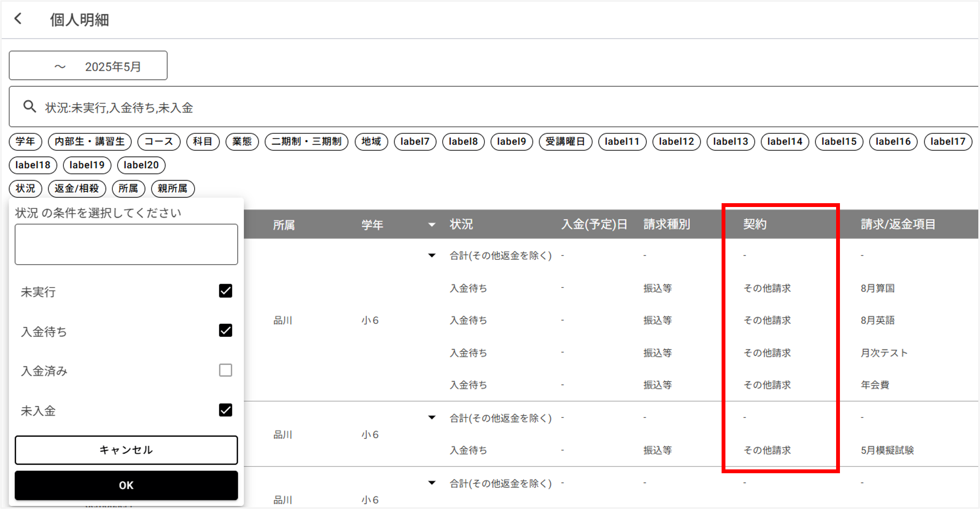The height and width of the screenshot is (509, 980).
Task: Open the 受講曜日 filter chip
Action: pyautogui.click(x=565, y=141)
